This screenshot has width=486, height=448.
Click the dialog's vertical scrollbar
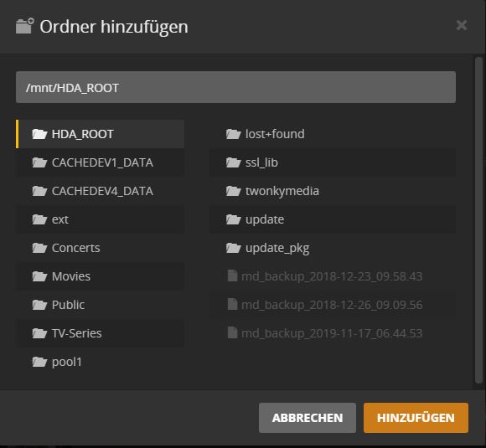click(x=478, y=220)
